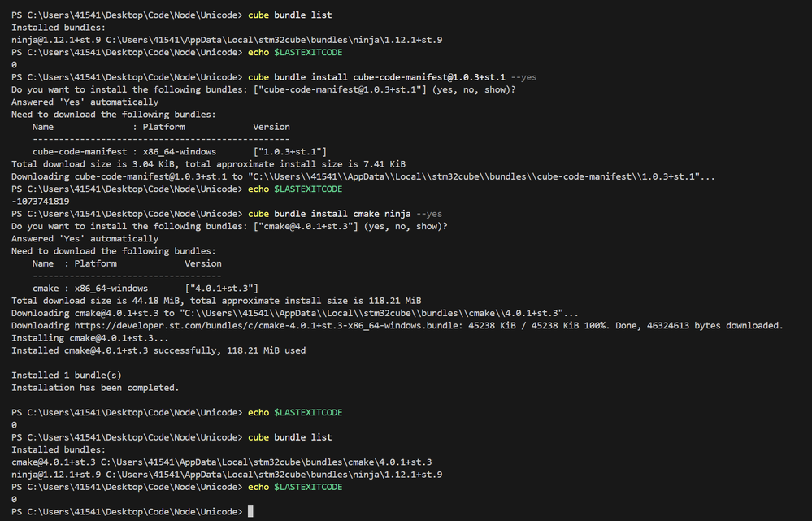The width and height of the screenshot is (812, 521).
Task: Click the install question listing "cmake@4.0.1+st.3"
Action: coord(229,226)
